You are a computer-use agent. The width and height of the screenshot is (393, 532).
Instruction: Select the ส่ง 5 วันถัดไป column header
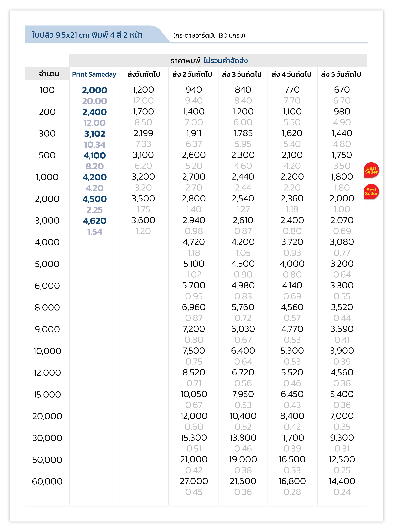[341, 74]
